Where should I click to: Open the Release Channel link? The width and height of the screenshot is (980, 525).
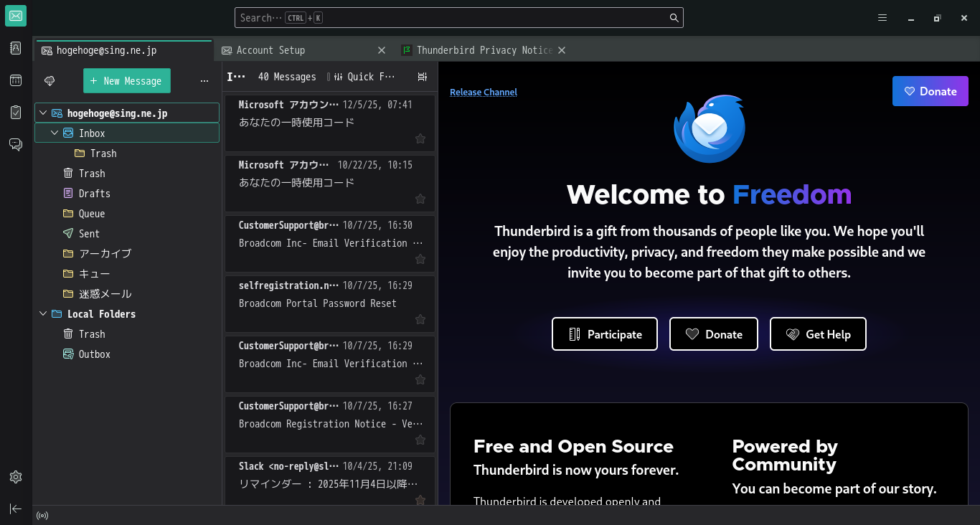pos(483,92)
